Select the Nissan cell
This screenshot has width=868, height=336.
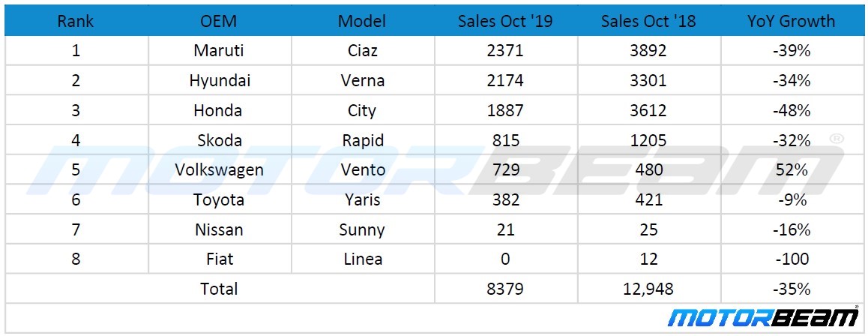coord(220,229)
